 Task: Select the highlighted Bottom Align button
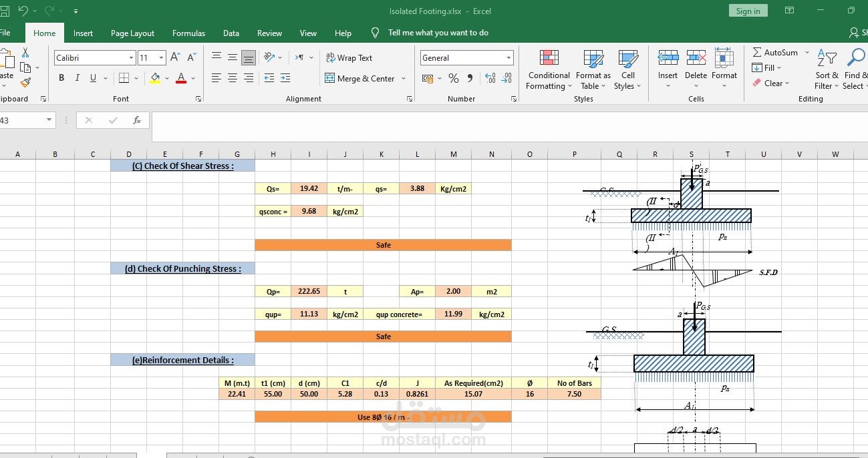point(249,58)
